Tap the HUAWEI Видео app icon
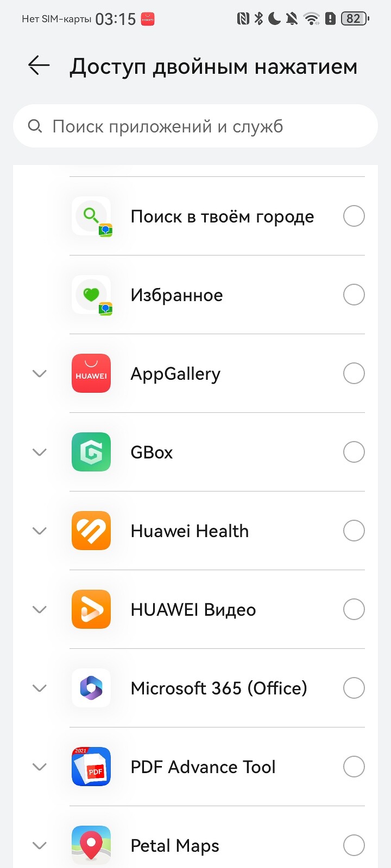Image resolution: width=391 pixels, height=868 pixels. click(91, 609)
